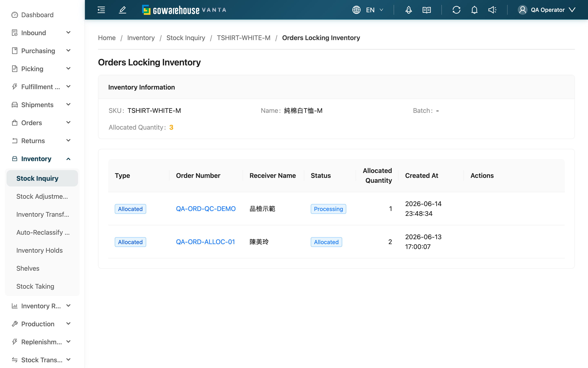Viewport: 588px width, 368px height.
Task: Click the Returns arrow icon
Action: point(14,141)
